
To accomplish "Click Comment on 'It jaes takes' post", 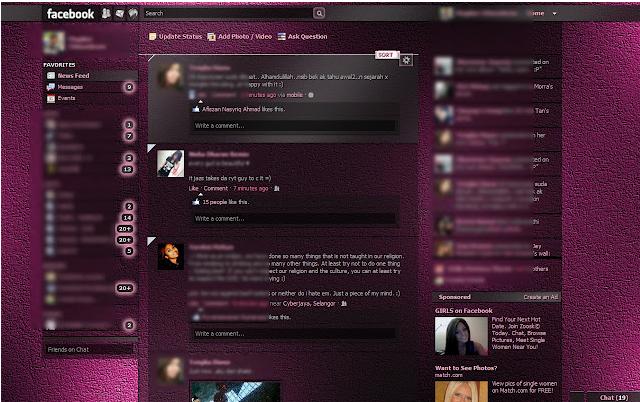I will [x=216, y=189].
